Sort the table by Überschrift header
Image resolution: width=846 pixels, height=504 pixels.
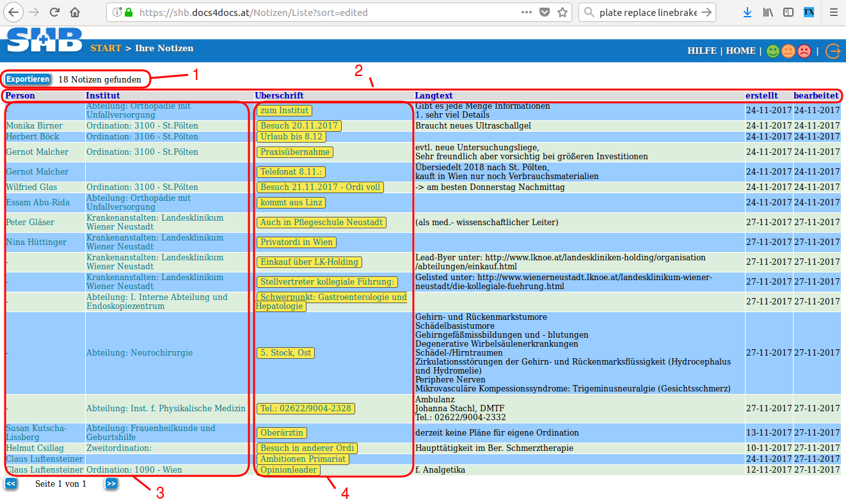[279, 96]
